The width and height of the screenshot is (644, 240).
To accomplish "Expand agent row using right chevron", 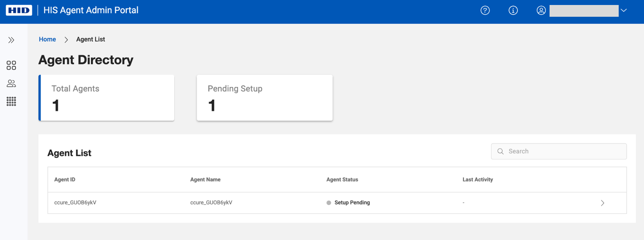I will click(x=602, y=203).
